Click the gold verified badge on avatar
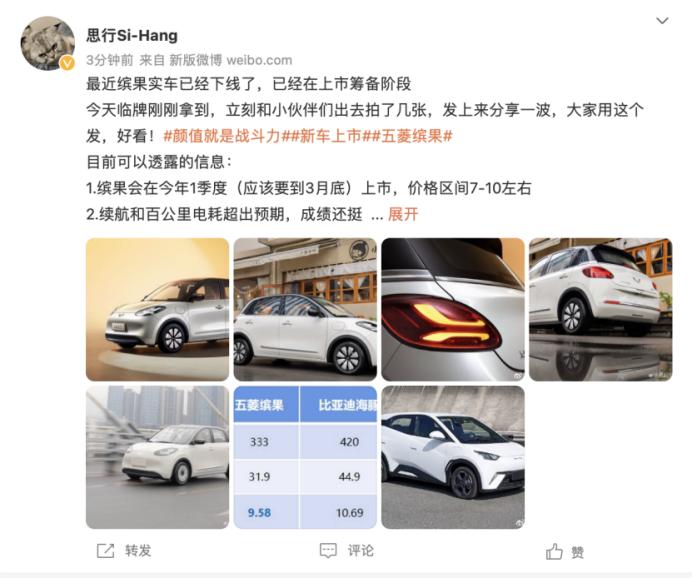This screenshot has width=693, height=579. (67, 63)
